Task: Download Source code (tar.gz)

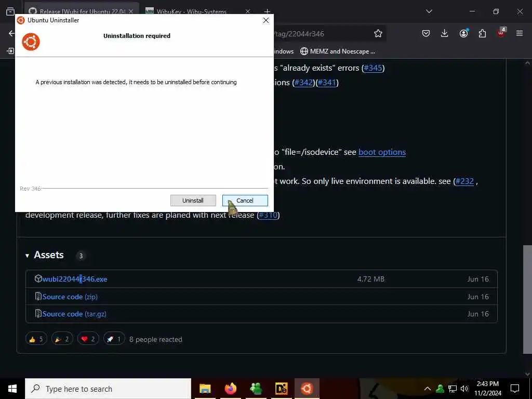Action: [x=74, y=314]
